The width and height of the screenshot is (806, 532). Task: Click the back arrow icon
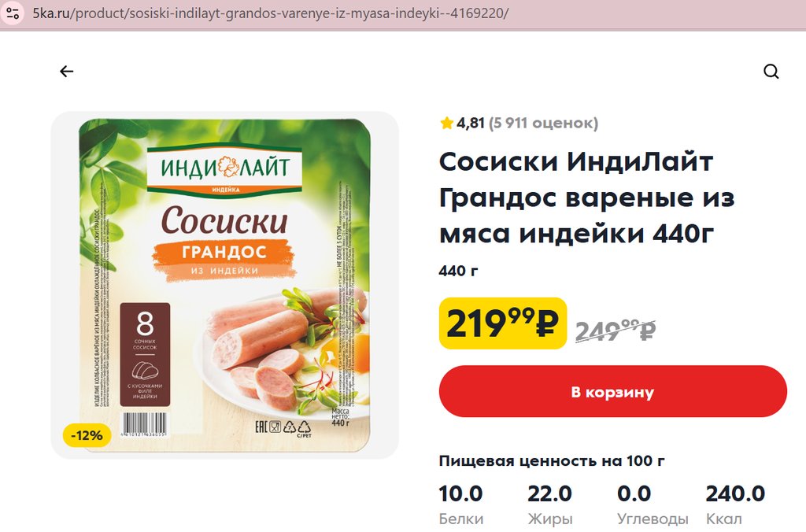coord(67,72)
